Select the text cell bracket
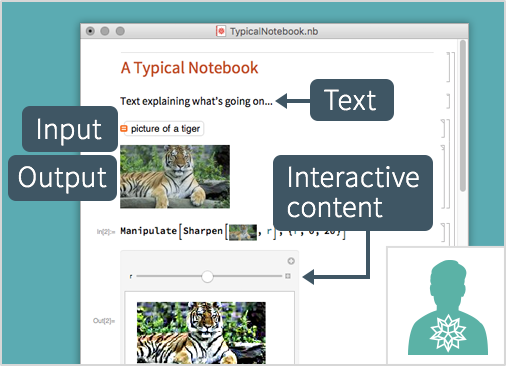The image size is (506, 366). click(x=448, y=101)
